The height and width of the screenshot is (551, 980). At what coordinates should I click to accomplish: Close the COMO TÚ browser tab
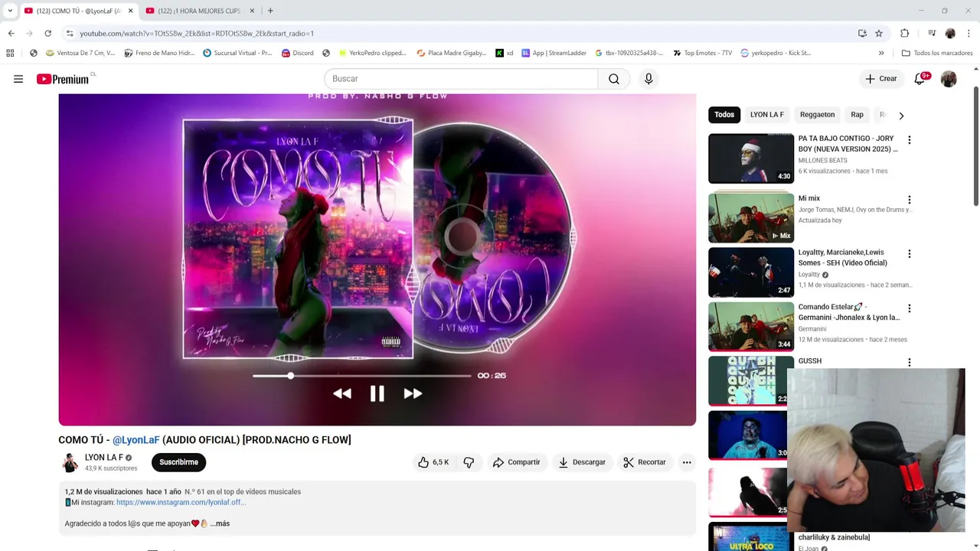point(130,11)
